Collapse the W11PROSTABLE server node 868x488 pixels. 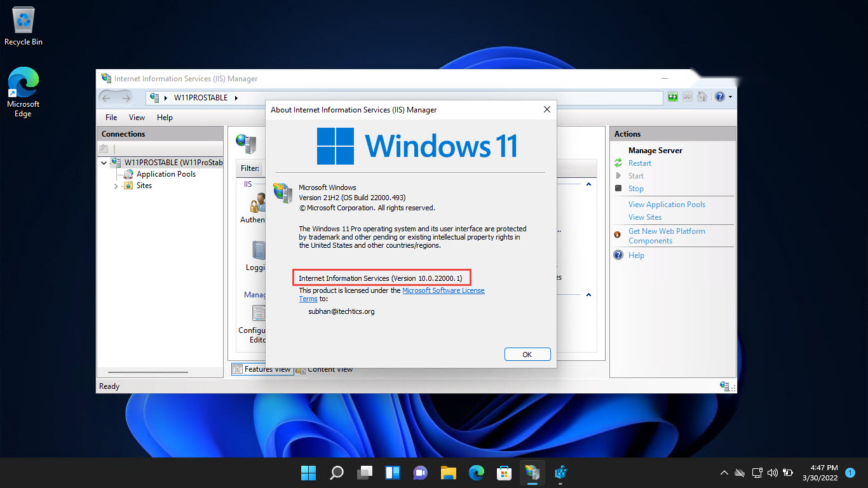(x=104, y=163)
